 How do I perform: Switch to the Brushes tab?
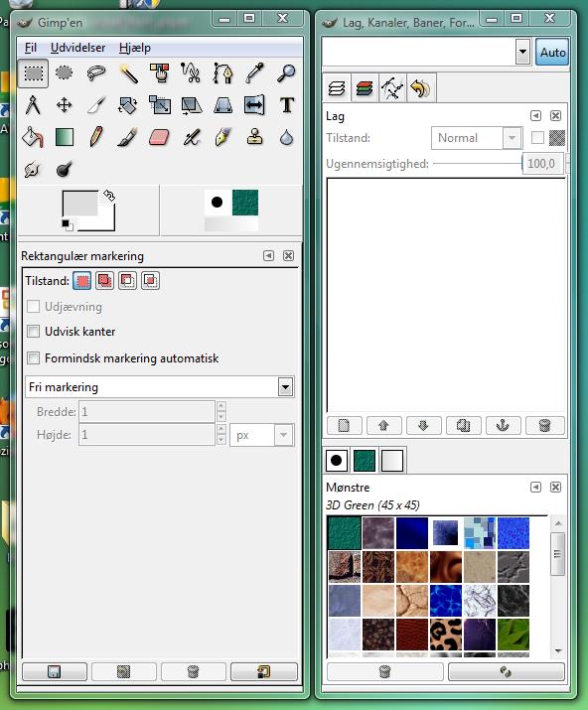337,461
